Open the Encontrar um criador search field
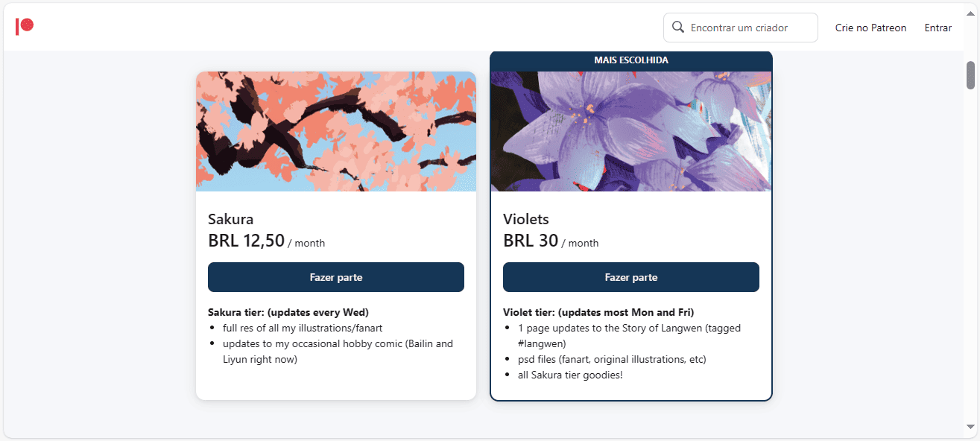The height and width of the screenshot is (441, 980). 740,27
